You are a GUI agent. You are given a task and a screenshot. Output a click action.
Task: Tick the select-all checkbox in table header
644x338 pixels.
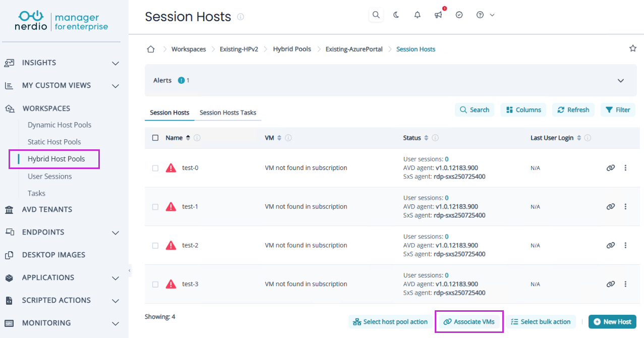pos(155,138)
